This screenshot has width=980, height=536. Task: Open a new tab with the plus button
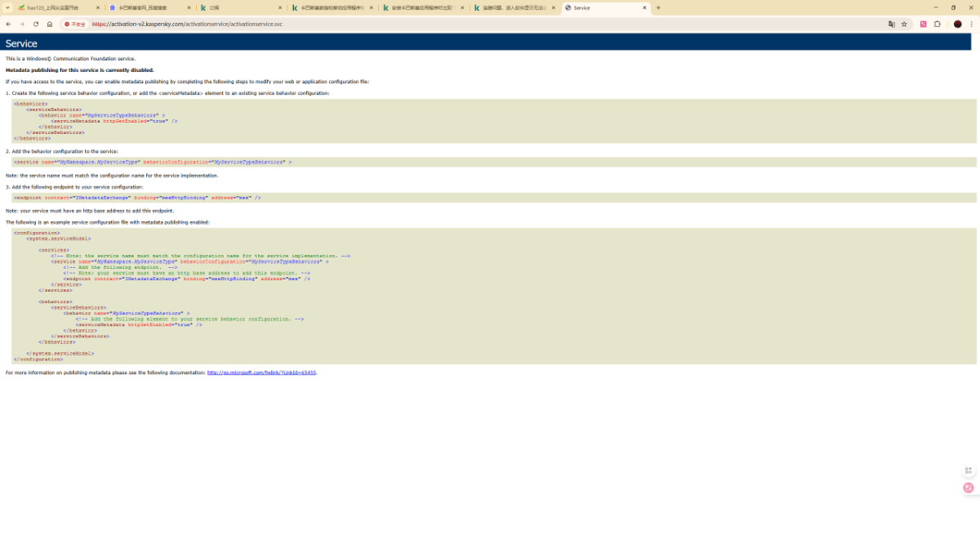tap(658, 7)
